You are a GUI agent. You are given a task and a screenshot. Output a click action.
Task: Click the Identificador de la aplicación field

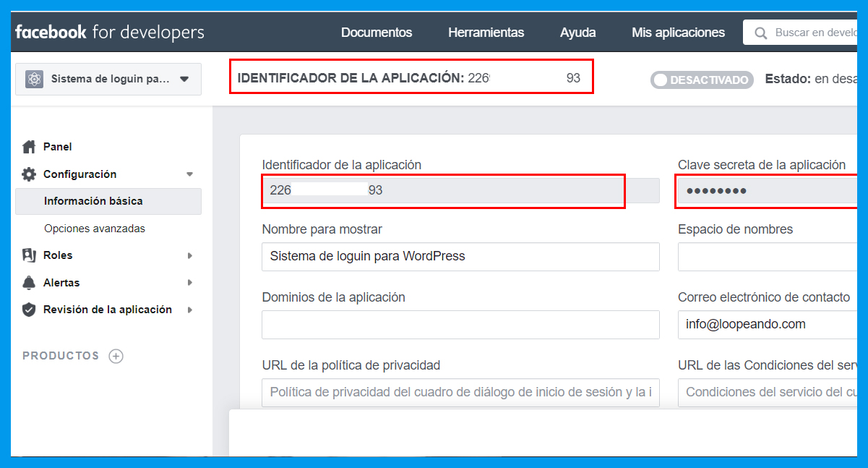(460, 191)
